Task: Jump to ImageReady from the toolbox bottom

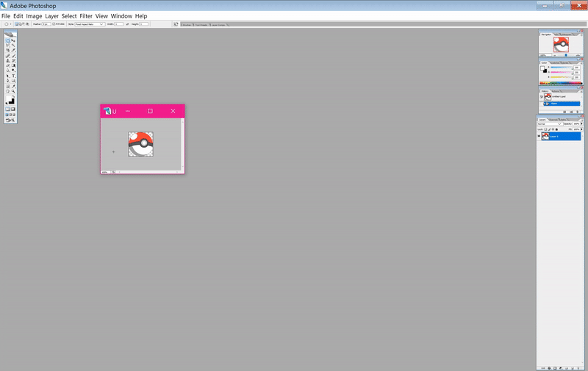Action: [10, 120]
